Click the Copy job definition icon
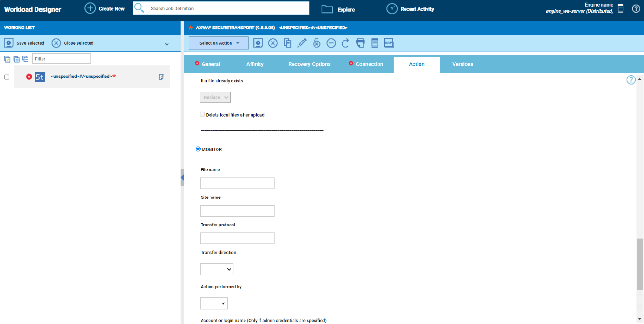Image resolution: width=644 pixels, height=324 pixels. (x=287, y=42)
